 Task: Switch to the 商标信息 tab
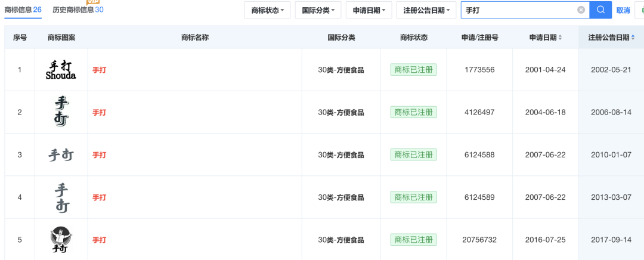[x=23, y=10]
